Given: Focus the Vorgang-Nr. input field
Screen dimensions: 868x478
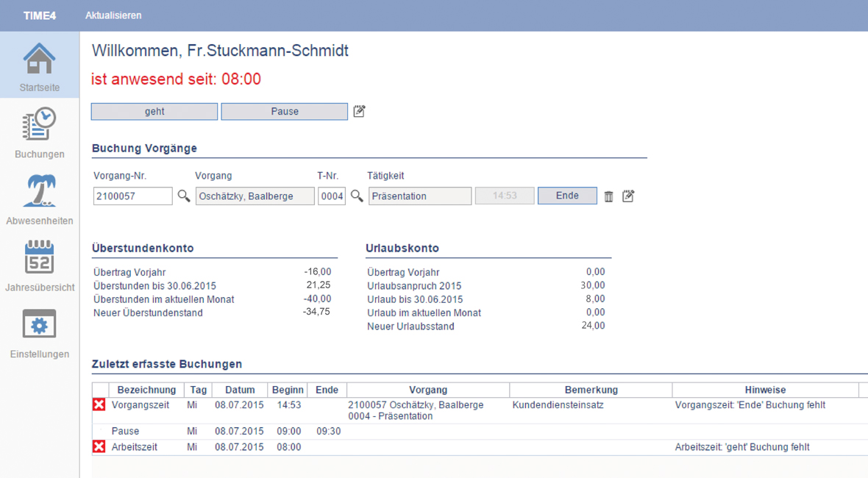Looking at the screenshot, I should pyautogui.click(x=132, y=196).
